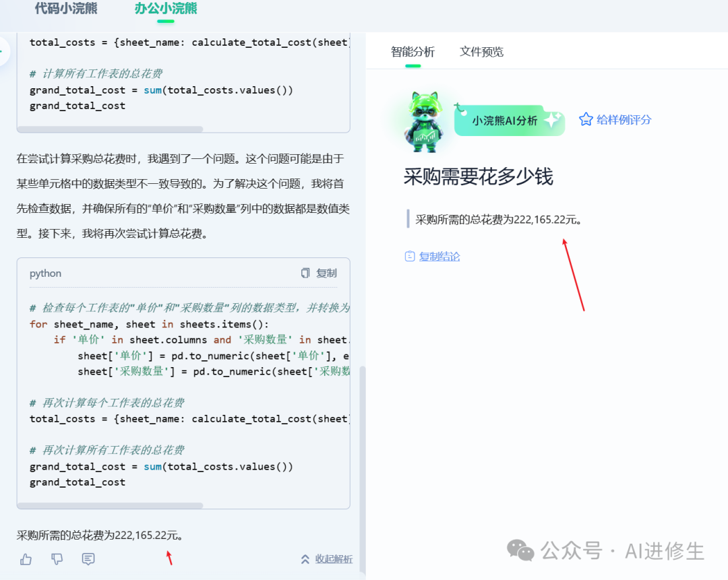
Task: Select the 办公小浣熊 tab
Action: [166, 9]
